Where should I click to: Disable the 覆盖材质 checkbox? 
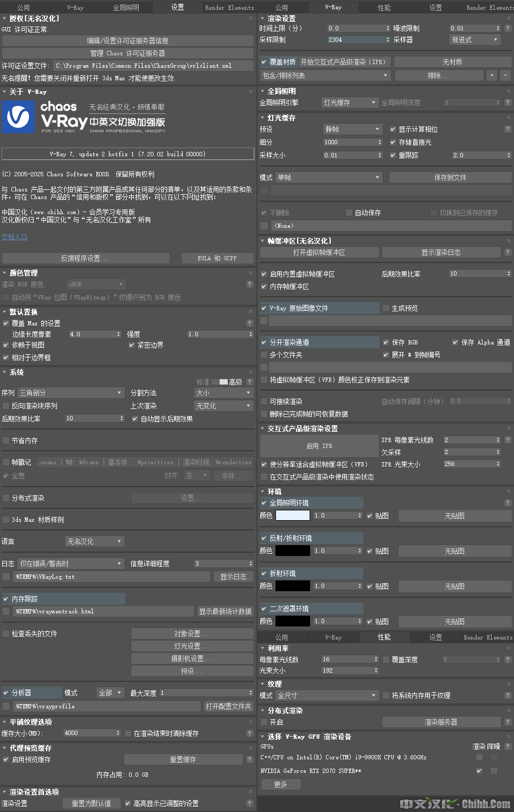coord(264,62)
